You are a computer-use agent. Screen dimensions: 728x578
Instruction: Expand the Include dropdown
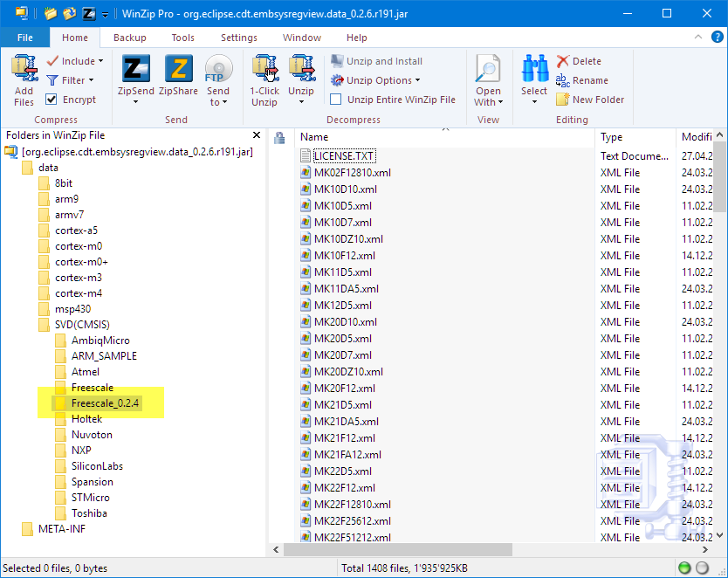pyautogui.click(x=77, y=61)
